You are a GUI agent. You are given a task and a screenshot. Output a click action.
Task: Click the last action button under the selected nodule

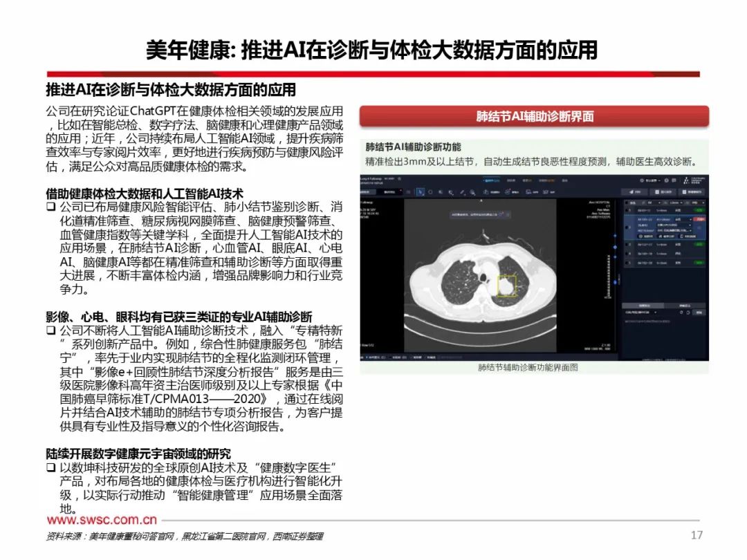point(688,236)
